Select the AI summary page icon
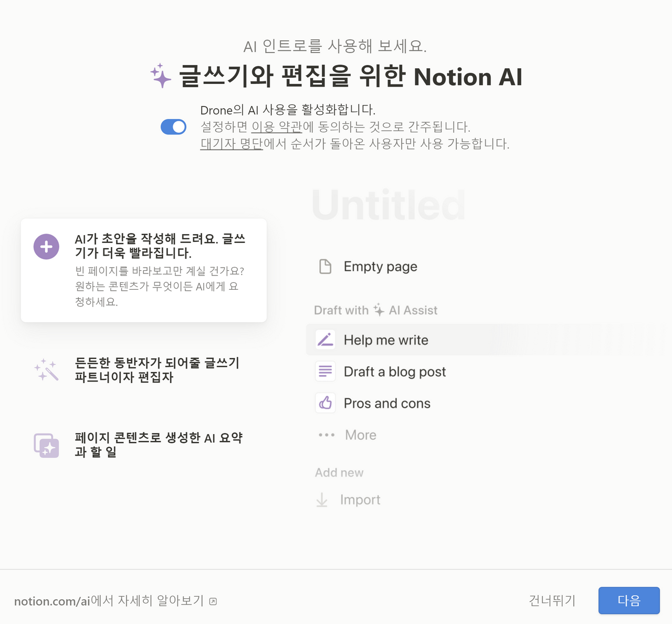This screenshot has height=624, width=672. pyautogui.click(x=46, y=445)
